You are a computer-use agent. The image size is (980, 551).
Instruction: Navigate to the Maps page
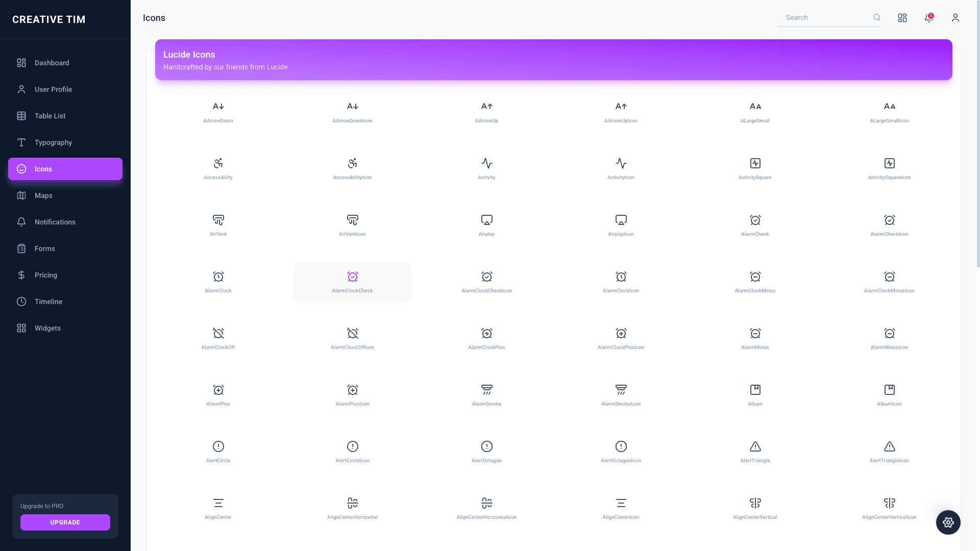click(43, 195)
